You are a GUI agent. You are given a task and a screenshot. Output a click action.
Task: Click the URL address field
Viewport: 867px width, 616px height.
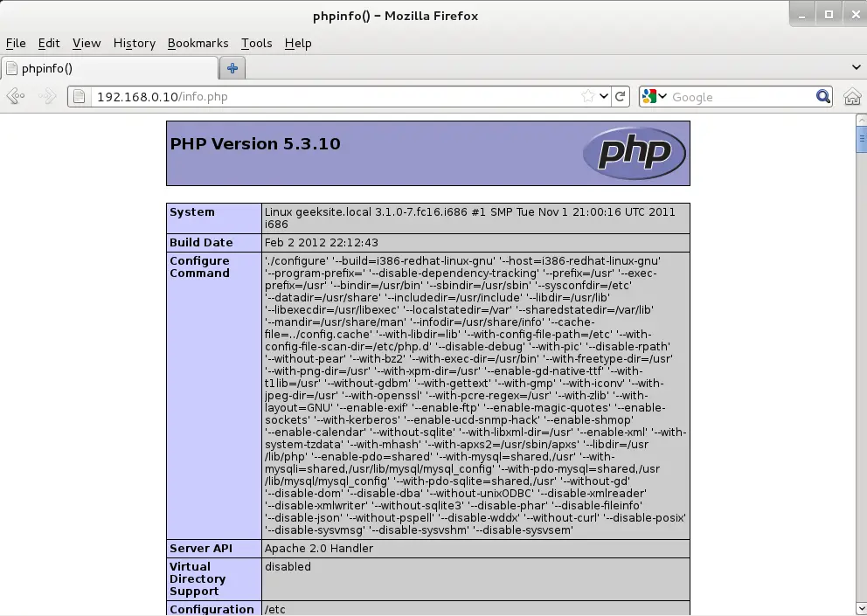point(335,97)
